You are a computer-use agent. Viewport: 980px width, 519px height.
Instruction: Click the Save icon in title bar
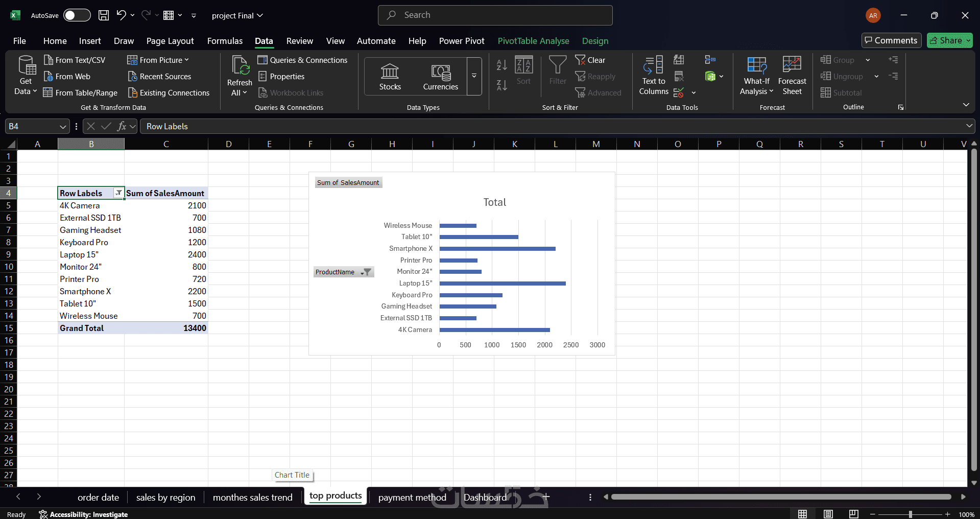click(x=104, y=15)
